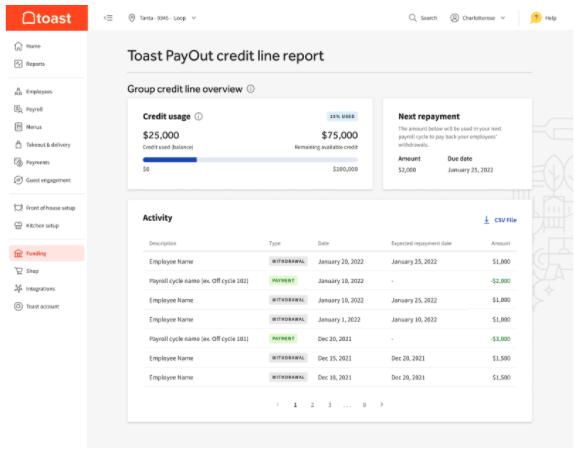Click the Search magnifier icon

point(412,18)
